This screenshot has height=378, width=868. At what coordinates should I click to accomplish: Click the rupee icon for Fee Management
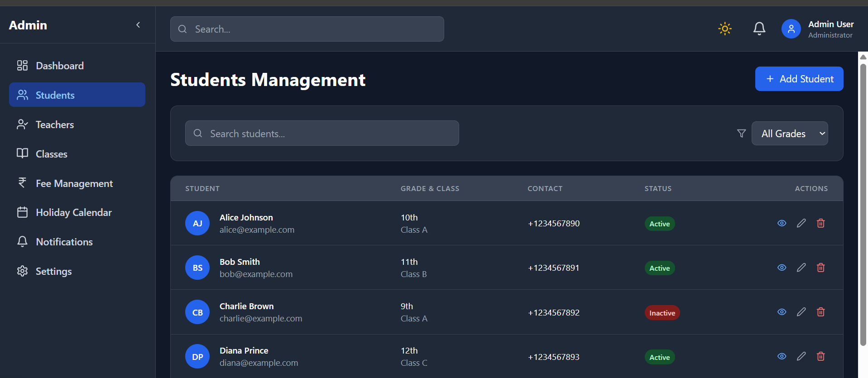(x=22, y=182)
